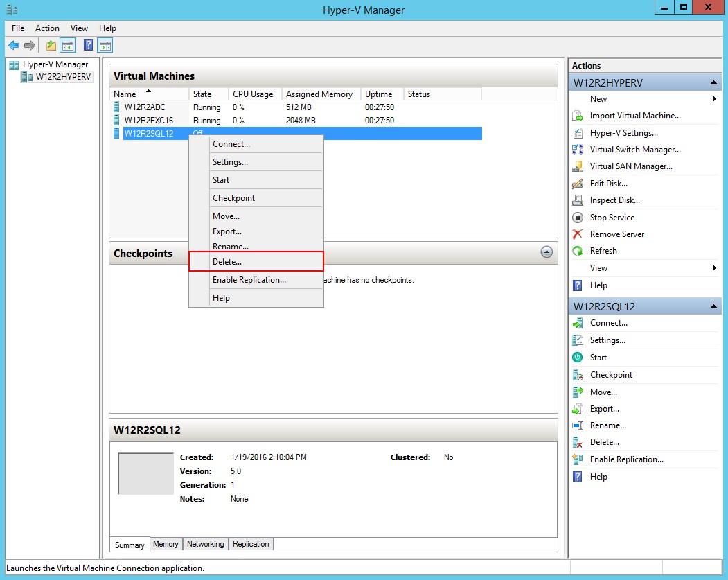Viewport: 728px width, 580px height.
Task: Click the Hyper-V Settings icon
Action: pyautogui.click(x=578, y=133)
